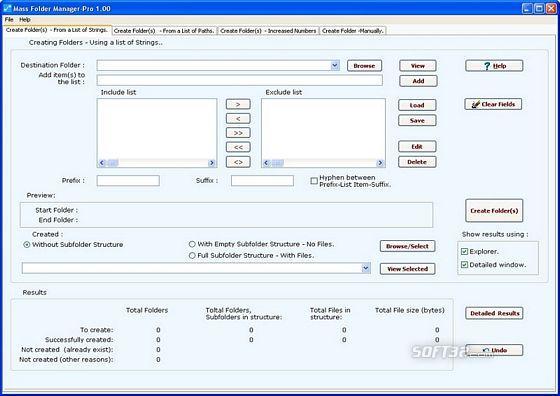The image size is (560, 396).
Task: Switch to Create Folder(s) - From a List of Paths tab
Action: 164,31
